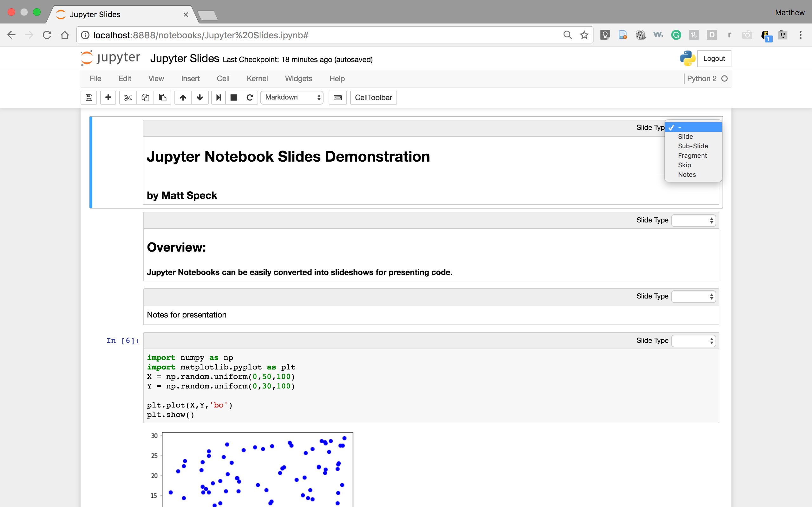812x507 pixels.
Task: Click the Widgets menu item
Action: tap(298, 78)
